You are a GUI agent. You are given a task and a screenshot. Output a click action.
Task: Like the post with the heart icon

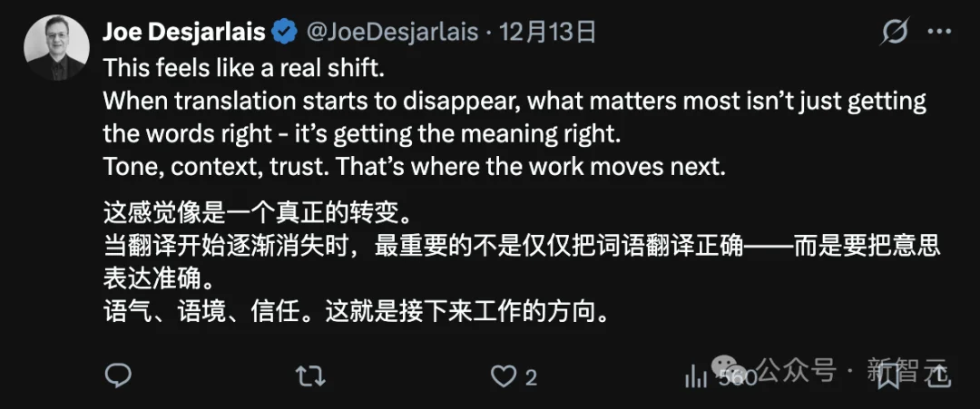(503, 375)
